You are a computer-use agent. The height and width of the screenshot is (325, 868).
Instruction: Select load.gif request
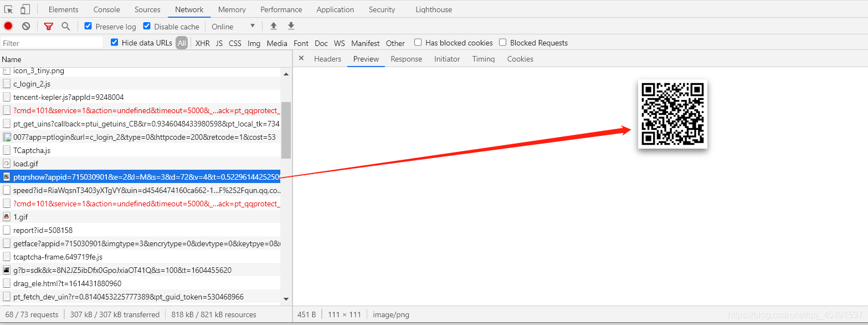tap(140, 164)
